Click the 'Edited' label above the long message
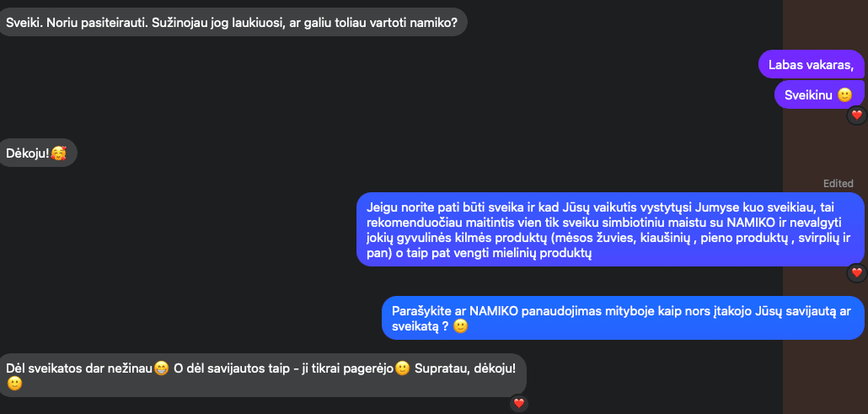This screenshot has width=868, height=414. click(839, 184)
